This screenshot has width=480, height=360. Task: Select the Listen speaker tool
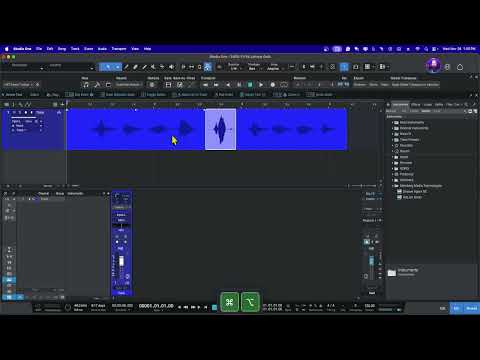171,67
